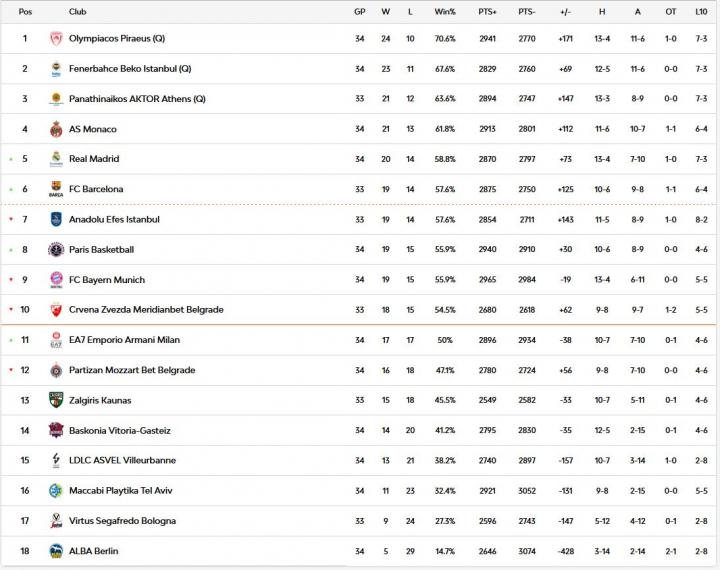Sort standings by Win% column header

[x=445, y=12]
